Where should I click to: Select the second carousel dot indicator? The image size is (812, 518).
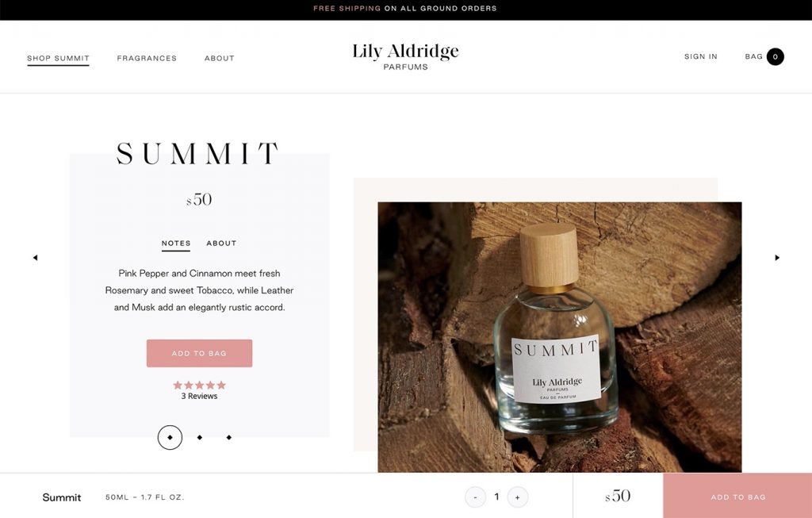coord(200,437)
